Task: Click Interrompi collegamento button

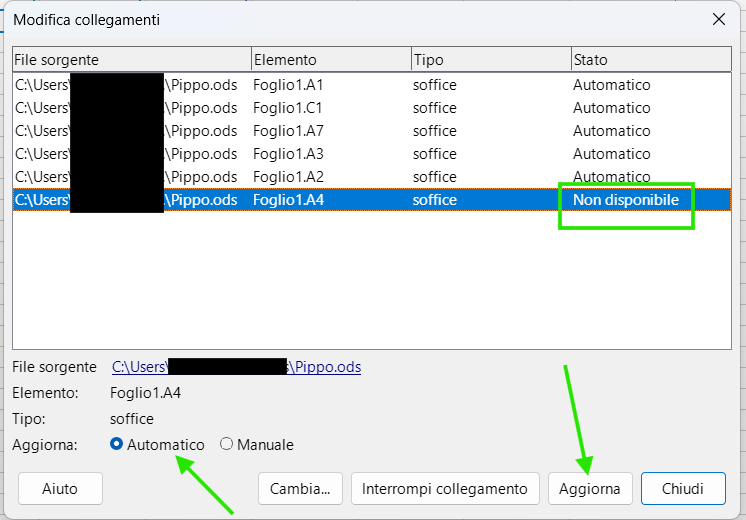Action: pyautogui.click(x=445, y=489)
